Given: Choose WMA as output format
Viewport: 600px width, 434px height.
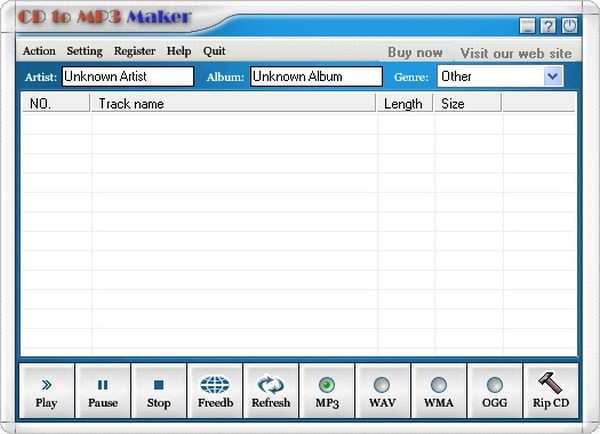Looking at the screenshot, I should click(x=438, y=384).
